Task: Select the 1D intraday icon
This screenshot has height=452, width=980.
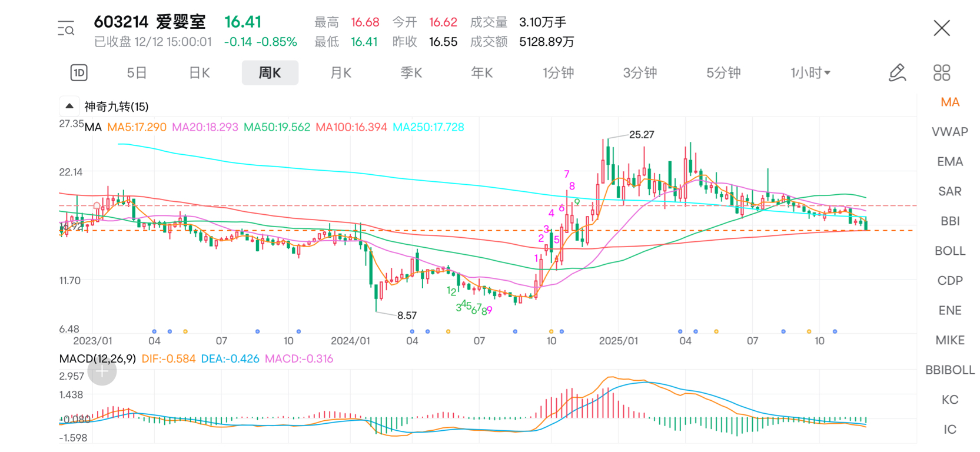Action: pyautogui.click(x=79, y=72)
